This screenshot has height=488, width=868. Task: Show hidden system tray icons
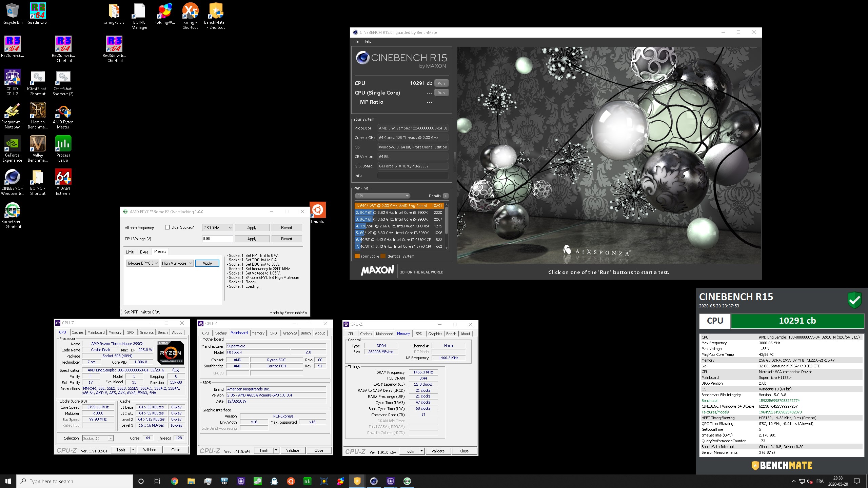click(793, 481)
